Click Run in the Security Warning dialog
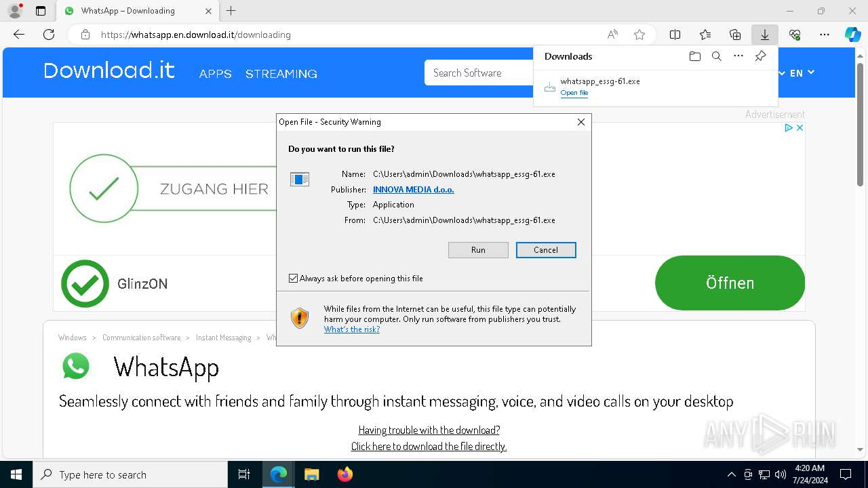 coord(478,250)
